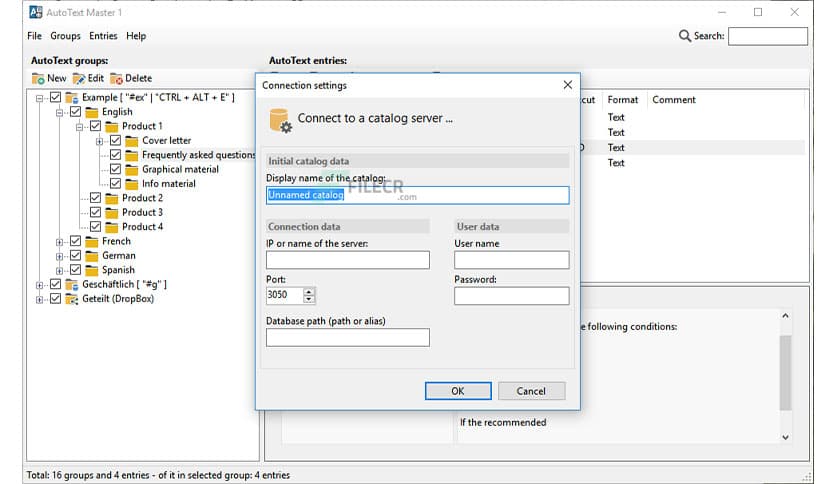Toggle the Graphical material checkbox
Image resolution: width=836 pixels, height=484 pixels.
(116, 169)
